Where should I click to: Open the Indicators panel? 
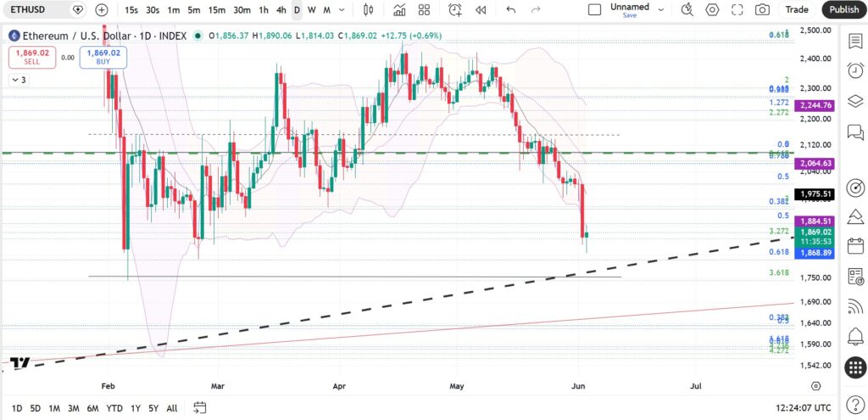[x=399, y=9]
